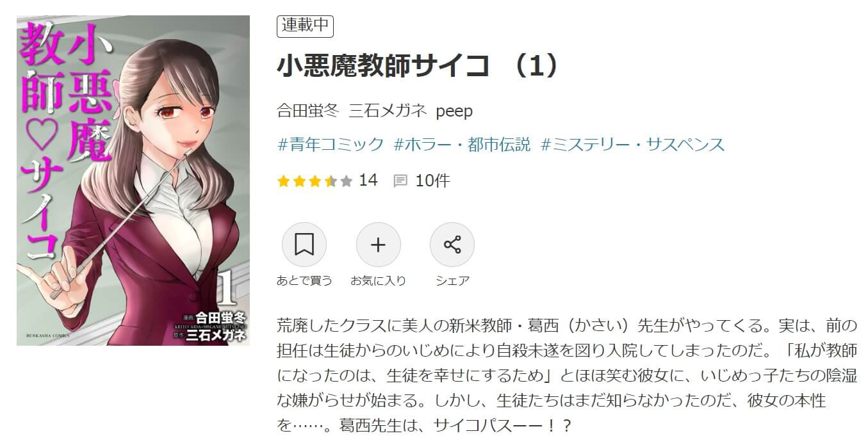Select the #青年コミック tag
The height and width of the screenshot is (445, 868).
(331, 144)
